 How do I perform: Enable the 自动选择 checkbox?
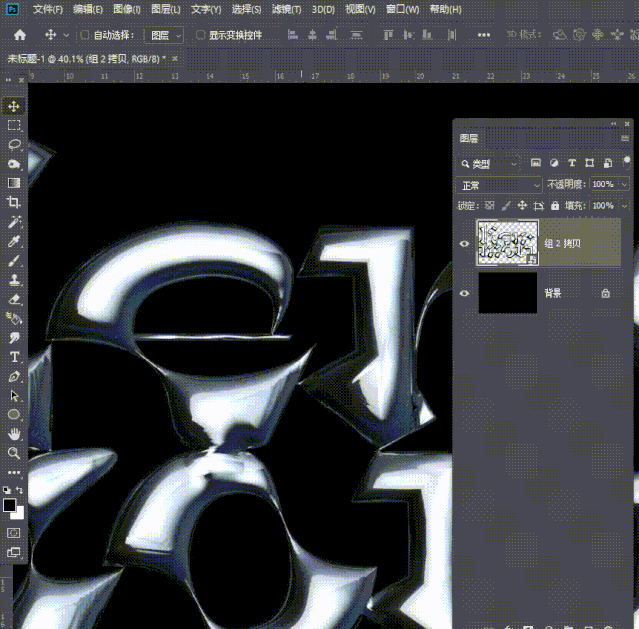pyautogui.click(x=85, y=35)
